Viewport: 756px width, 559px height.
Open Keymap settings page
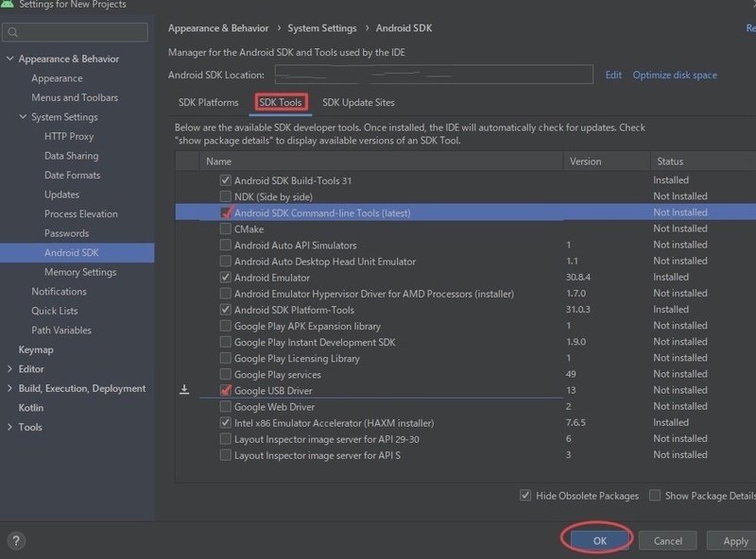[x=36, y=349]
